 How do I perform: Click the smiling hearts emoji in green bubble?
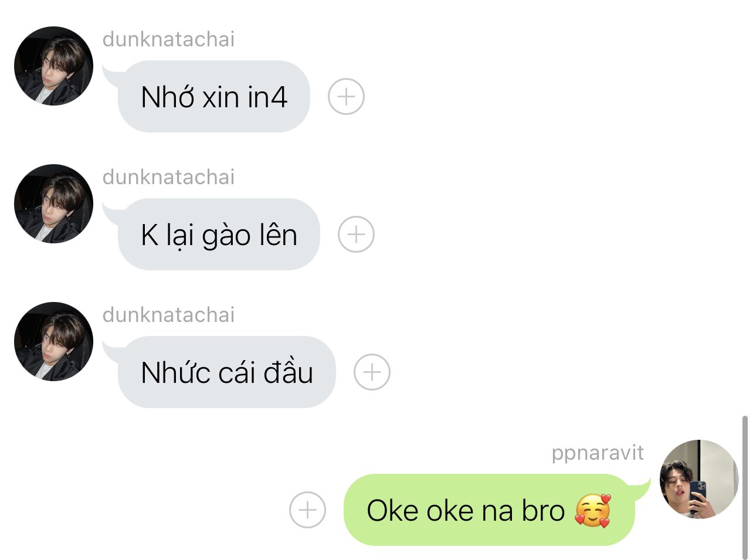(593, 510)
